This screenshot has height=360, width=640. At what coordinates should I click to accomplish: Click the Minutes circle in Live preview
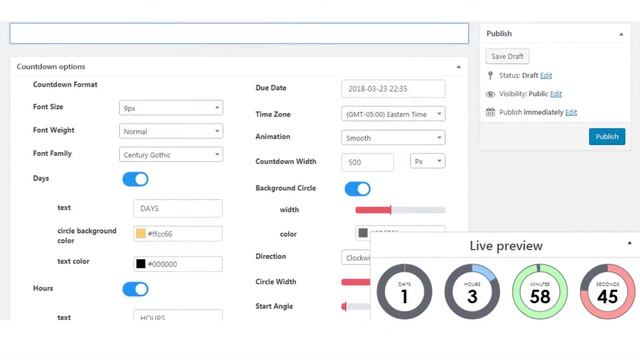[x=540, y=291]
